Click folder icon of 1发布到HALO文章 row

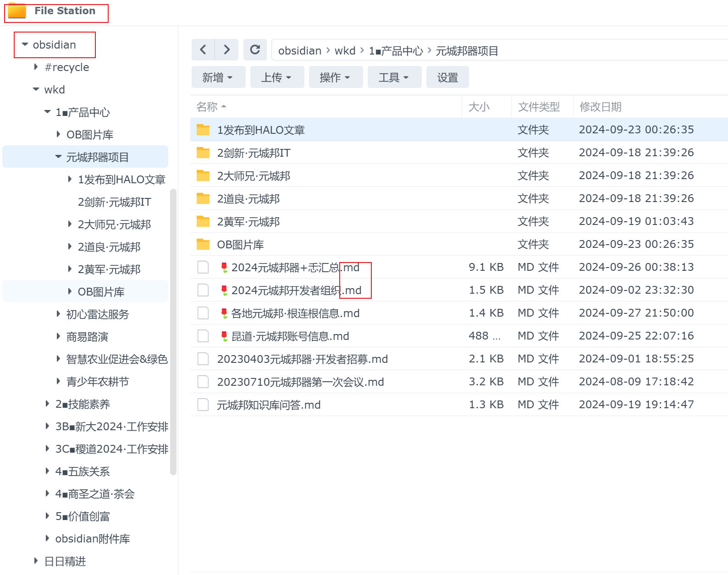click(x=203, y=130)
